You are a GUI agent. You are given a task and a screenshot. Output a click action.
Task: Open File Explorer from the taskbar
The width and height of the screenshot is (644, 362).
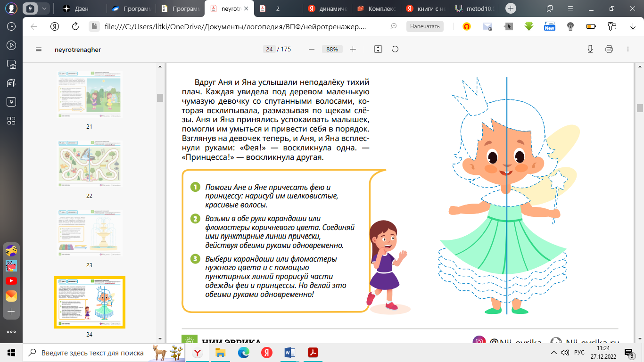(x=221, y=353)
